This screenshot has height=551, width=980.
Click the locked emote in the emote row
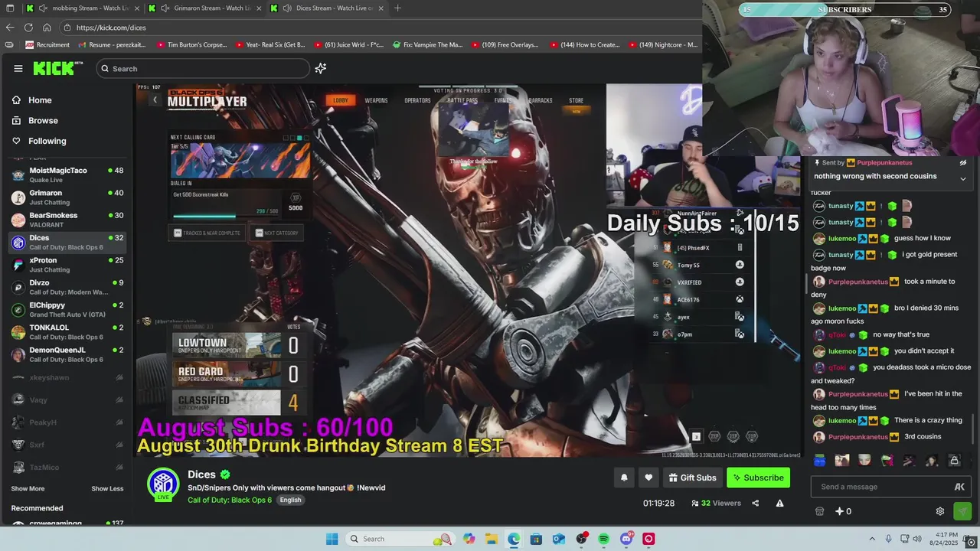pyautogui.click(x=954, y=460)
